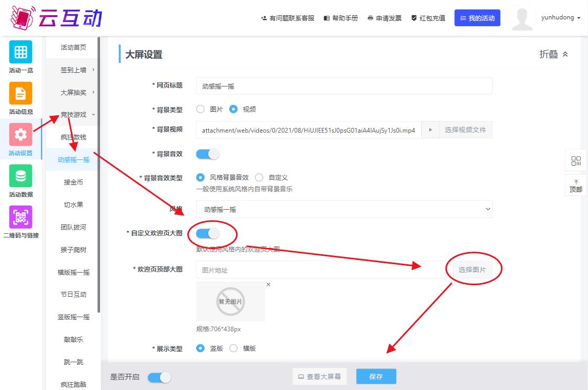This screenshot has width=588, height=390.
Task: Open the 接金币 game menu item
Action: coord(73,182)
